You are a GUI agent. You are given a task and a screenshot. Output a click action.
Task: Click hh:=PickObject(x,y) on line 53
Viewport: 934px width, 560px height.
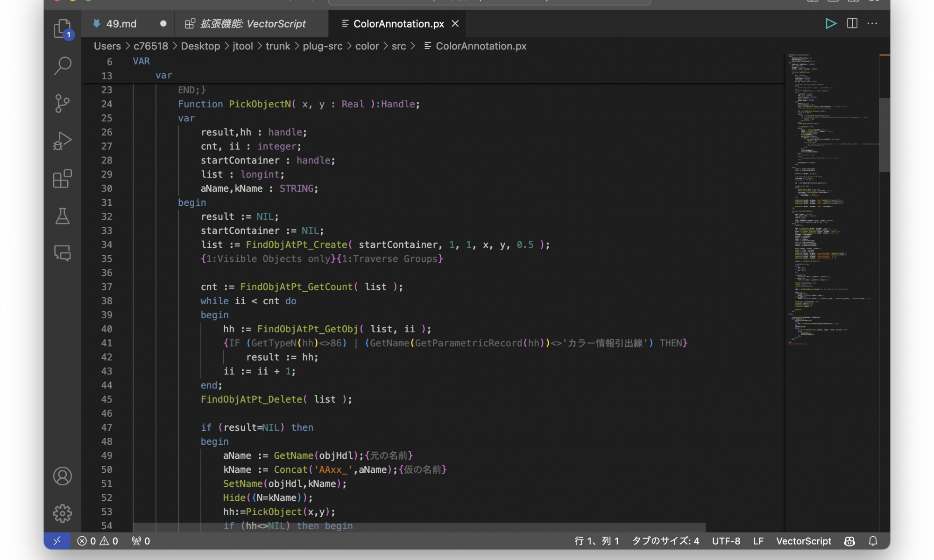coord(279,512)
